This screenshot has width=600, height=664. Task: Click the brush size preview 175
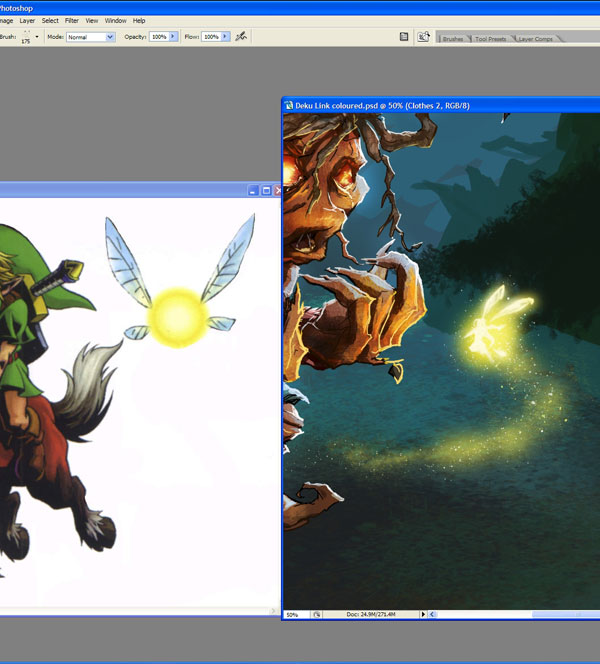[26, 37]
